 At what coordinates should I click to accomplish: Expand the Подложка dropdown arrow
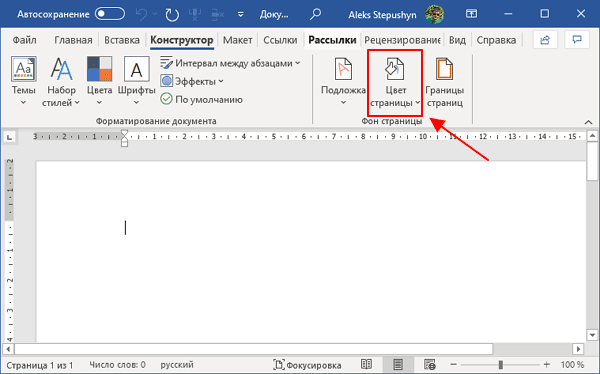point(343,103)
